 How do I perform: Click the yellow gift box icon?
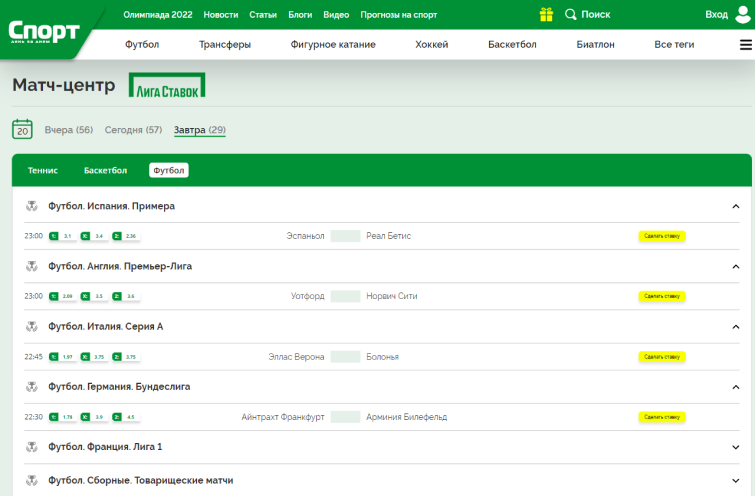[546, 15]
